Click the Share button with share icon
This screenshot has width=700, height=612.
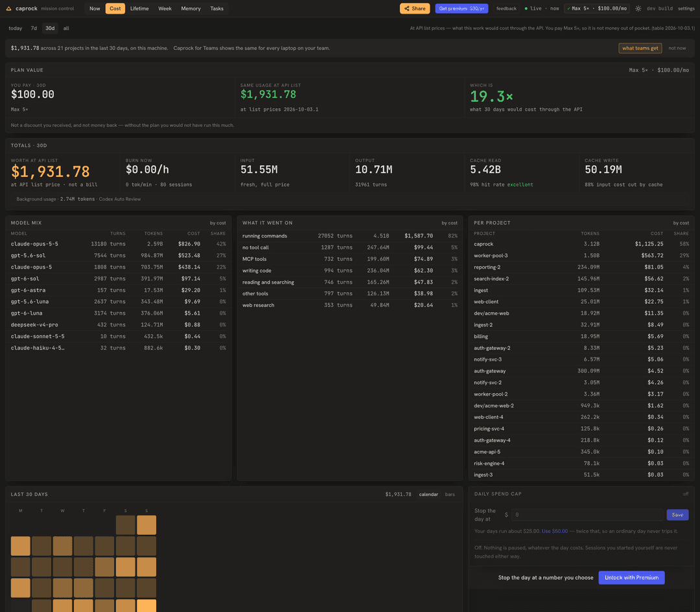pos(415,8)
